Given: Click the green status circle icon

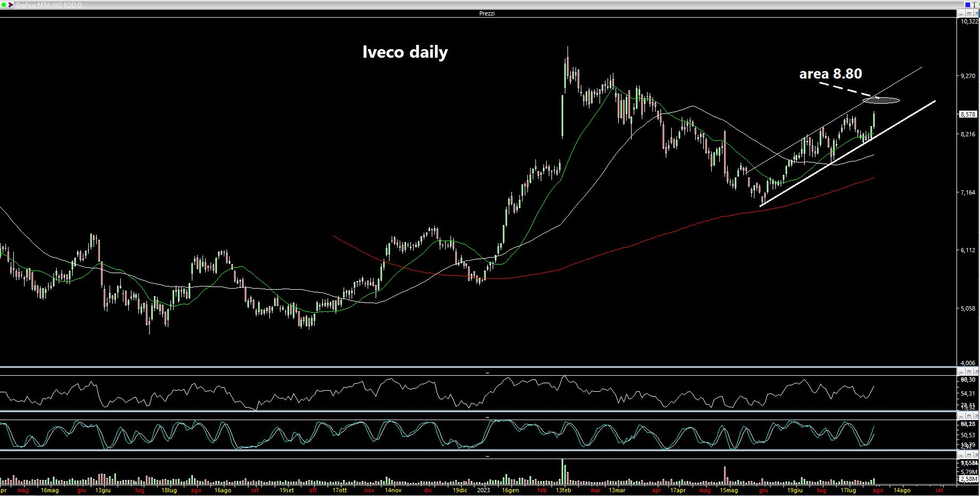Looking at the screenshot, I should click(3, 5).
